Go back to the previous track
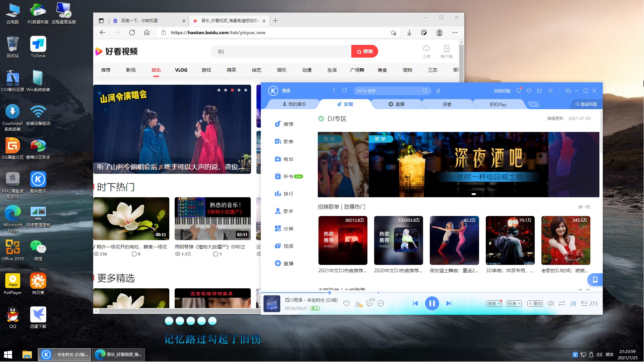Image resolution: width=644 pixels, height=362 pixels. pos(415,303)
